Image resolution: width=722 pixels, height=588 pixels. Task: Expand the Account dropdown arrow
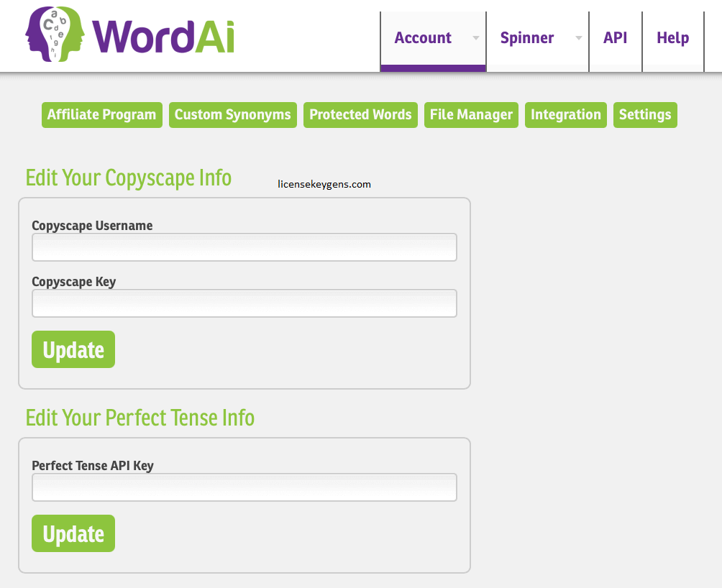[x=476, y=37]
